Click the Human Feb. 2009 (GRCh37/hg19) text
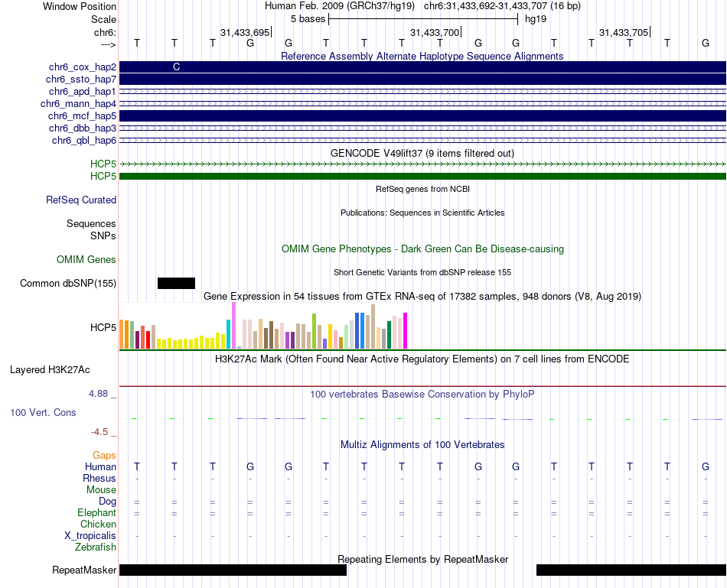 click(x=339, y=6)
